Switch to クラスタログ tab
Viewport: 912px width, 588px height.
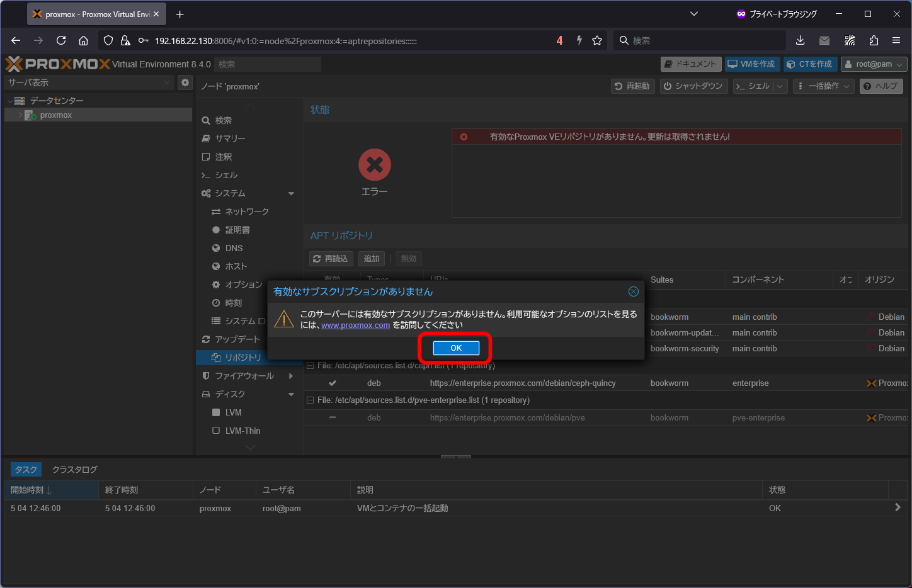[x=75, y=470]
